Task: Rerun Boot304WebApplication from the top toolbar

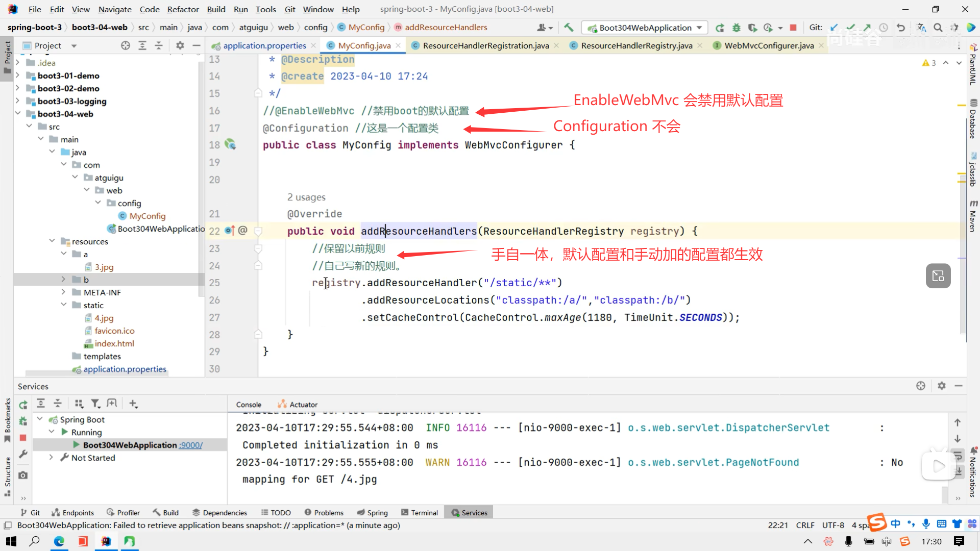Action: (720, 28)
